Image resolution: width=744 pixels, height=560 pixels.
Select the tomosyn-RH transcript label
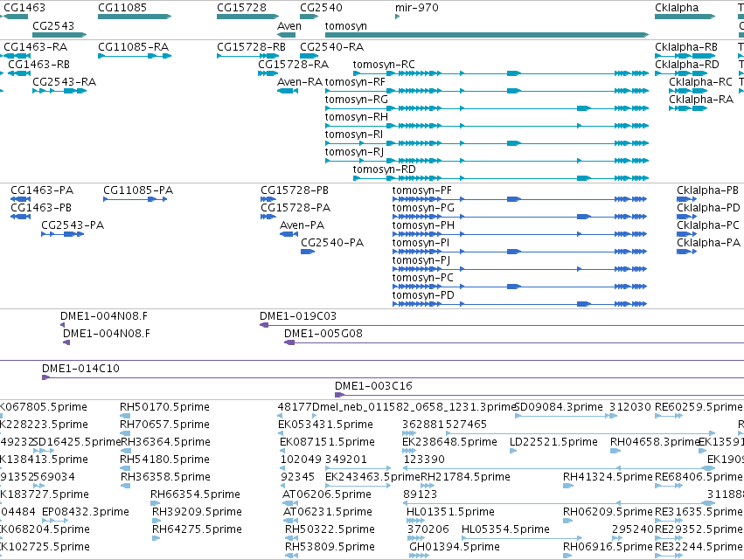(357, 117)
